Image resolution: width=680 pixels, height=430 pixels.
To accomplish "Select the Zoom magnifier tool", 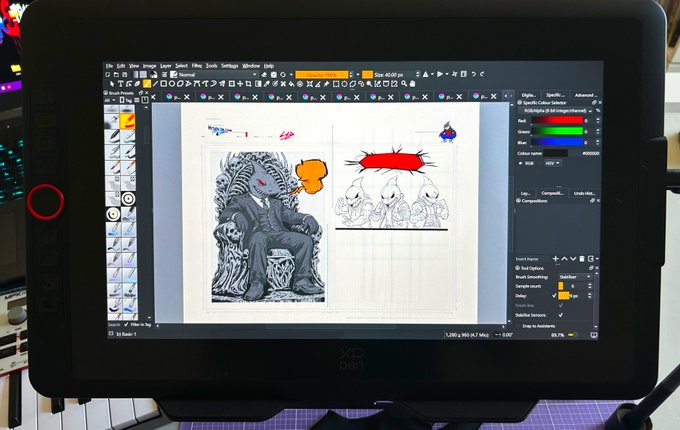I will click(x=404, y=84).
